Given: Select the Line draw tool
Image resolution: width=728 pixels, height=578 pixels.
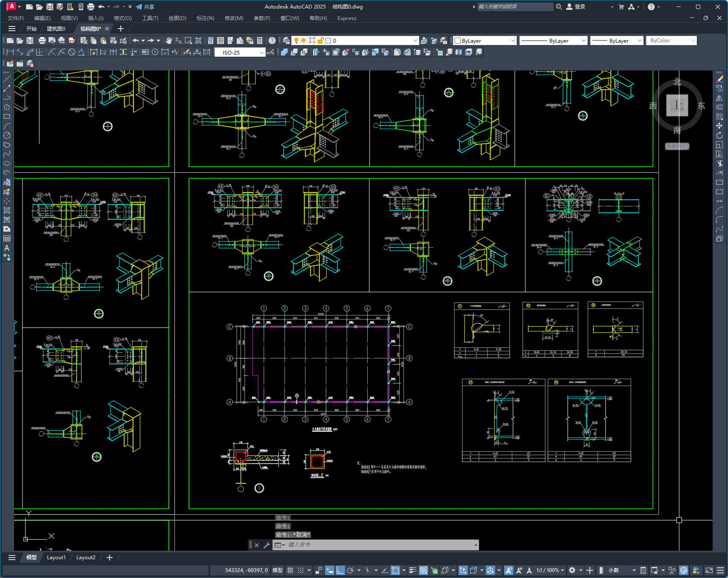Looking at the screenshot, I should (x=7, y=79).
